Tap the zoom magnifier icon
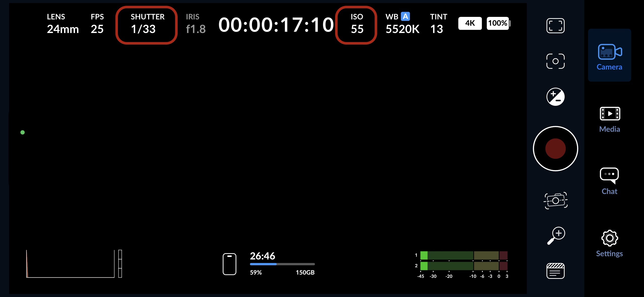The height and width of the screenshot is (297, 644). pyautogui.click(x=556, y=236)
